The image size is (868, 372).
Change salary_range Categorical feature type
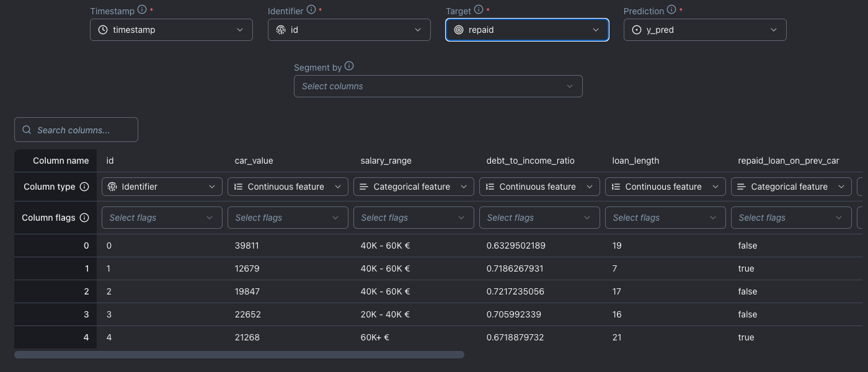click(x=414, y=187)
